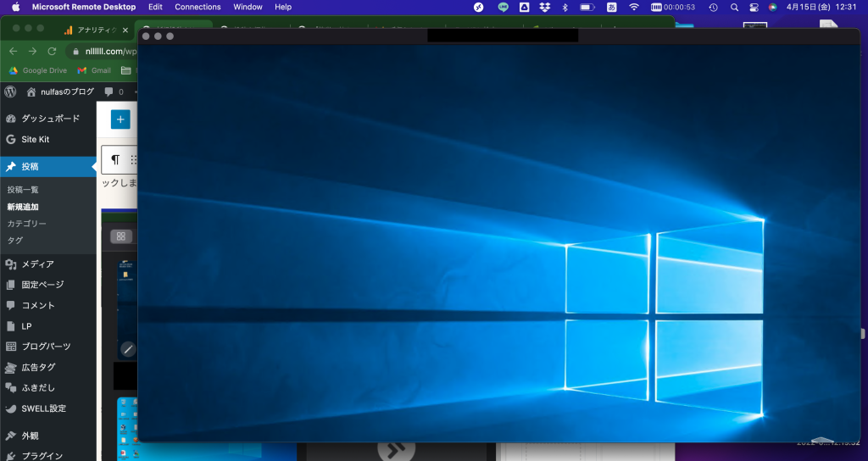Click the paragraph block type icon

tap(115, 159)
